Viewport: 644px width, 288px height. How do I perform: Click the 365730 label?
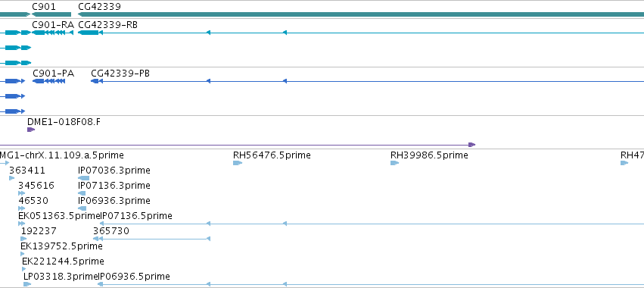(x=111, y=231)
